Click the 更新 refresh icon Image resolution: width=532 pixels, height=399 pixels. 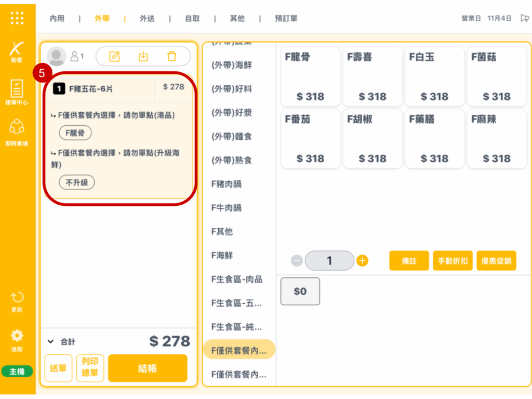17,301
